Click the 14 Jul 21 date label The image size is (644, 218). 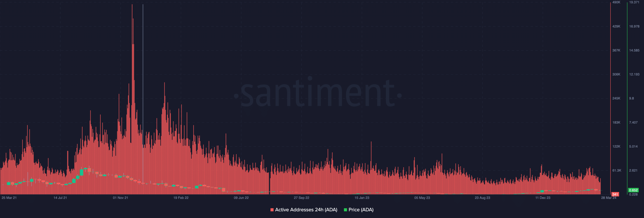[x=60, y=198]
